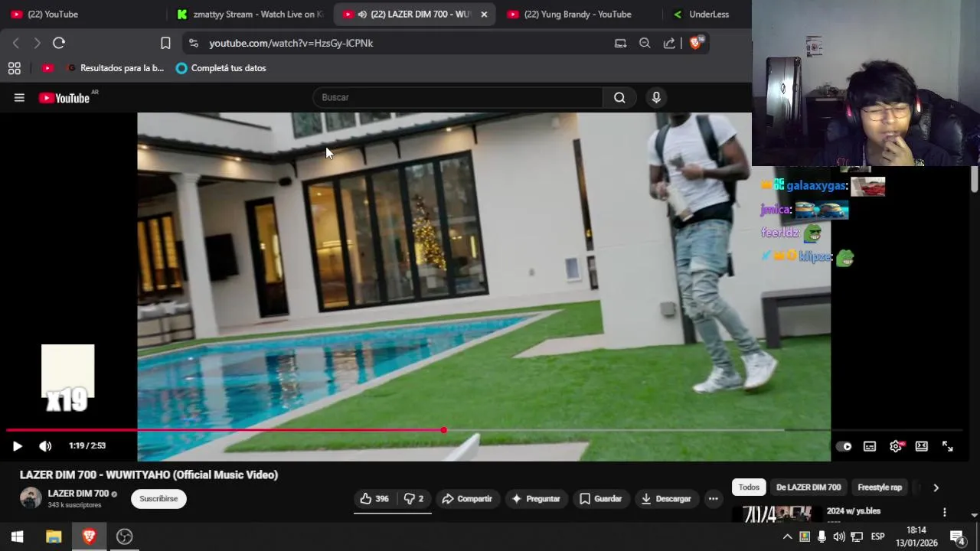Subscribe with the Suscribirse button
The image size is (980, 551).
tap(158, 499)
